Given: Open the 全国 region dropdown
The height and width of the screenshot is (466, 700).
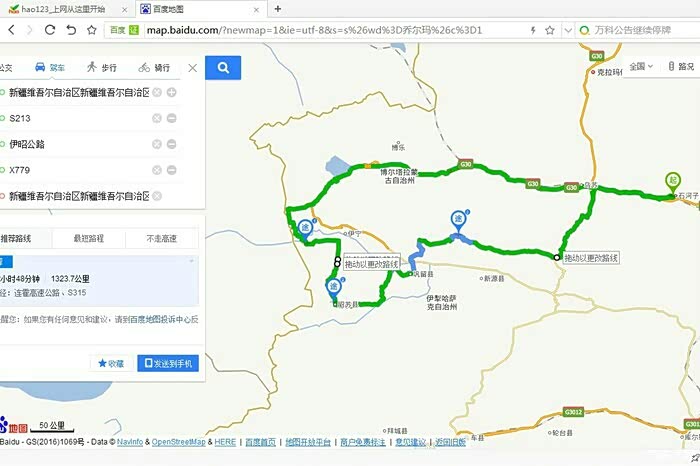Looking at the screenshot, I should tap(641, 67).
